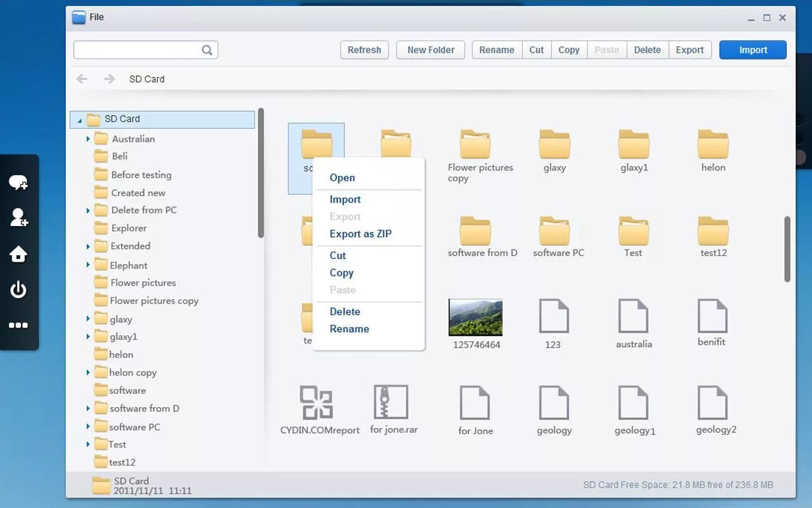Select the 125746464 image thumbnail

pos(476,317)
